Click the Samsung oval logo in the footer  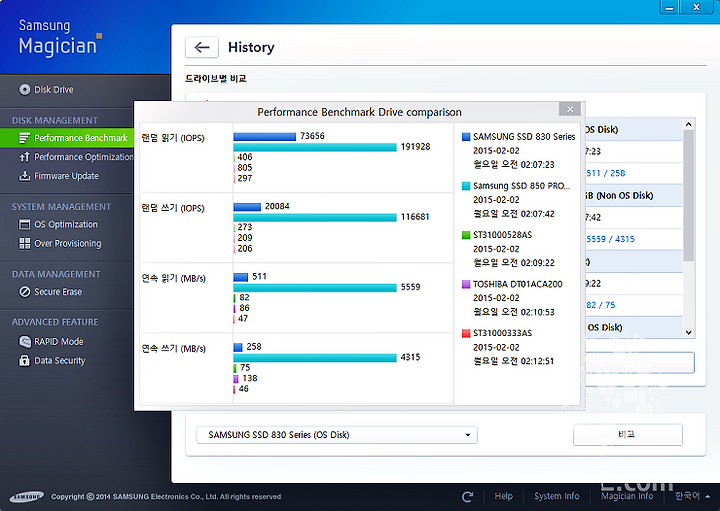coord(27,496)
